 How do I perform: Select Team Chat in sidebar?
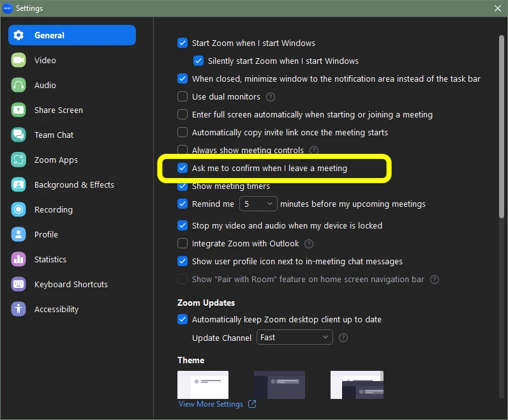72,135
